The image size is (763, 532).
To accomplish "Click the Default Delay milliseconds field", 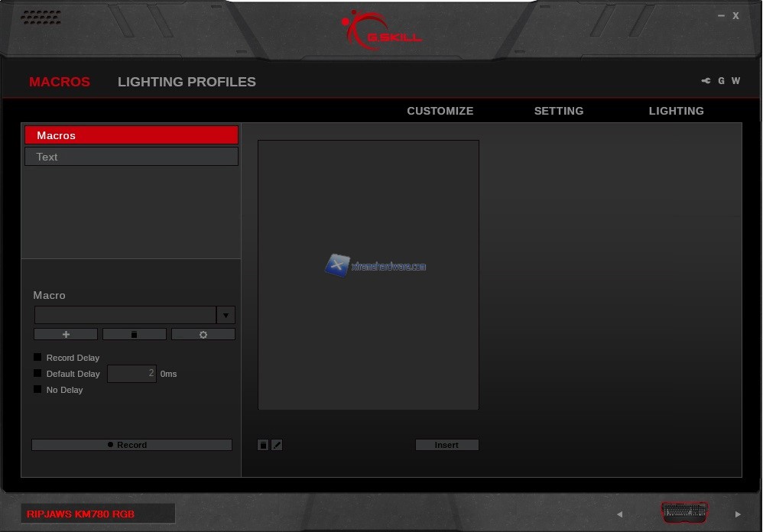I will point(132,374).
